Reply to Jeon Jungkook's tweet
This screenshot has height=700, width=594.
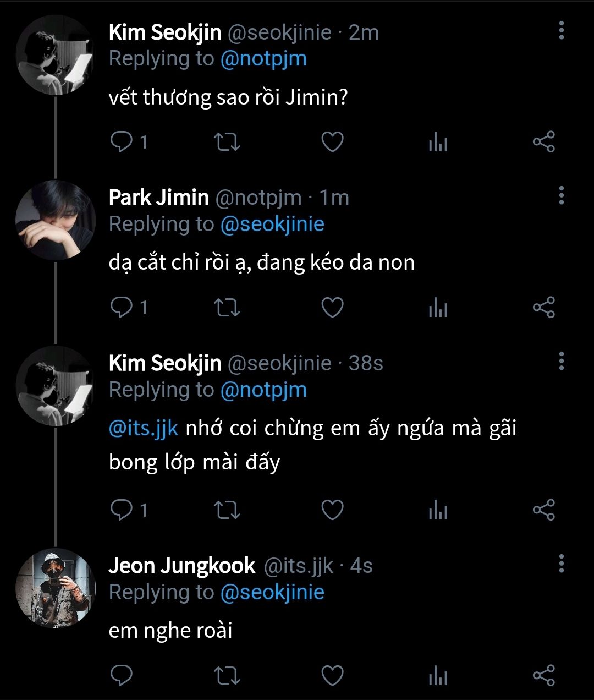point(121,675)
